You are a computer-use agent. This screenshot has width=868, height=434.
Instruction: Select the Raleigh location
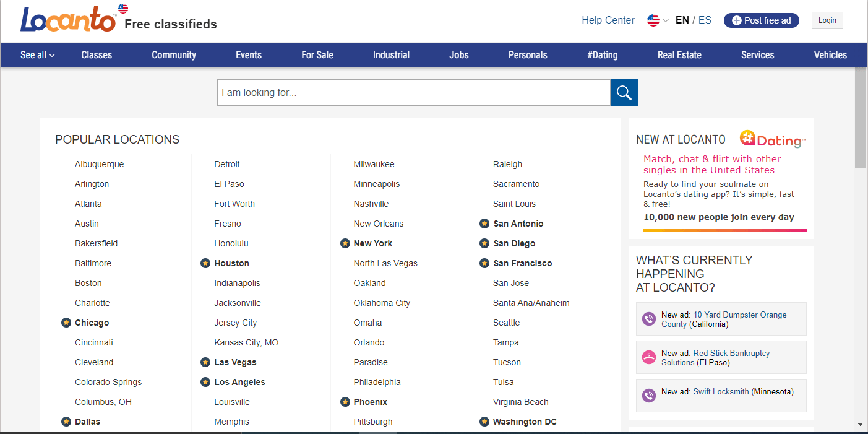[508, 164]
